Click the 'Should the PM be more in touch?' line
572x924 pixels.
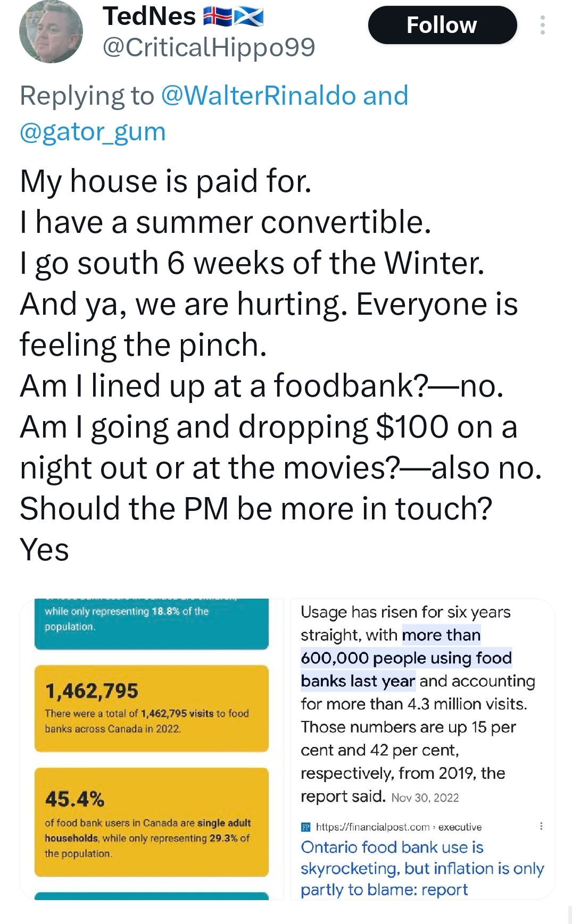coord(256,509)
